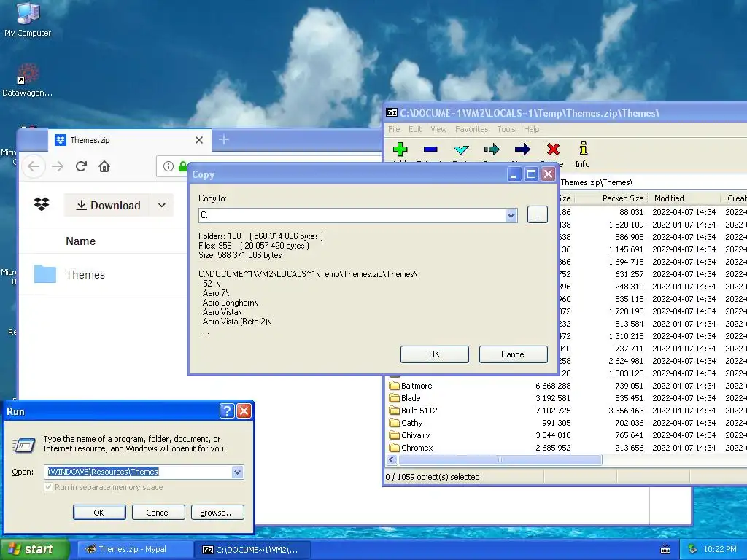Open the 7-Zip View menu
This screenshot has height=560, width=747.
click(x=438, y=129)
